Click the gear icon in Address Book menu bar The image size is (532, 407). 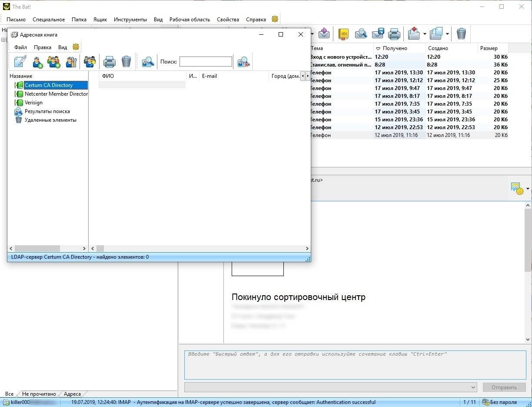[x=76, y=47]
